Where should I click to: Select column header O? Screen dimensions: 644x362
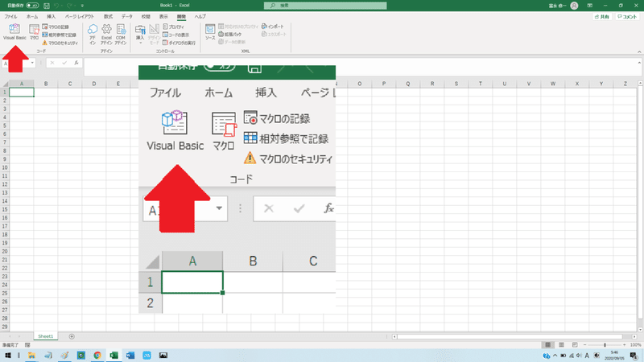[359, 84]
